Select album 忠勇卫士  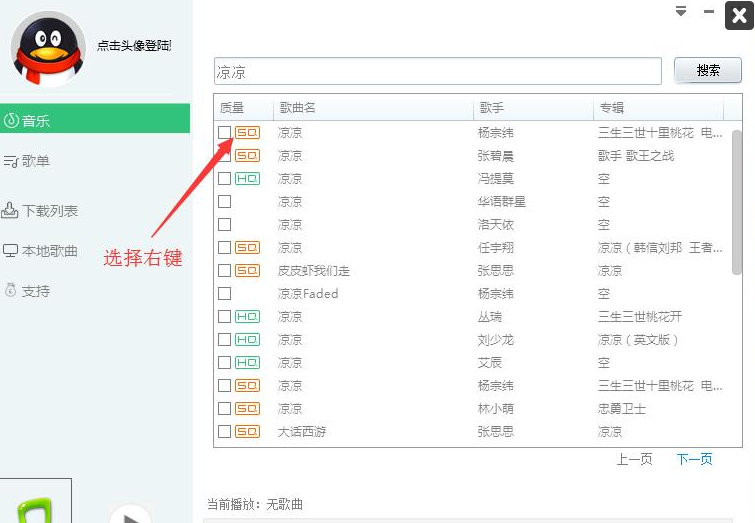click(x=622, y=409)
